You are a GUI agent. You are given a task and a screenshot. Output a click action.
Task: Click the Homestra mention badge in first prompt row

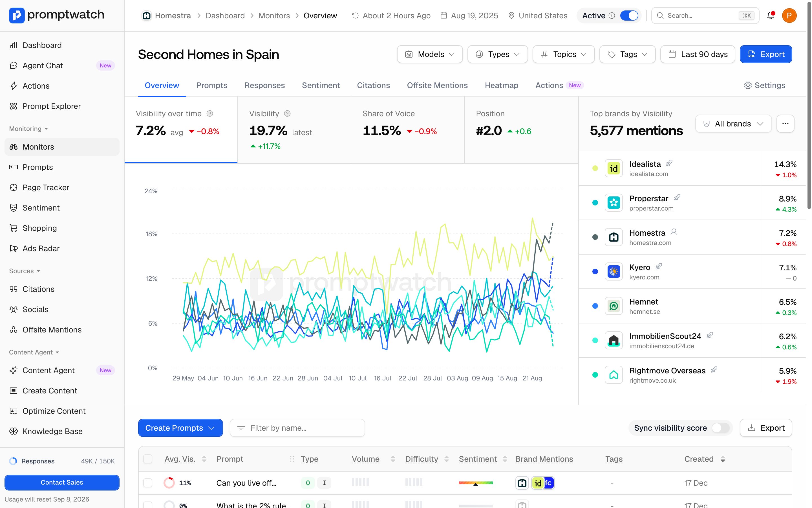tap(522, 483)
